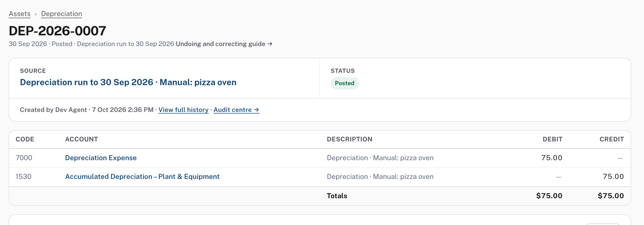Screen dimensions: 644x225
Task: Select the DEP-2026-0007 page heading
Action: 57,31
